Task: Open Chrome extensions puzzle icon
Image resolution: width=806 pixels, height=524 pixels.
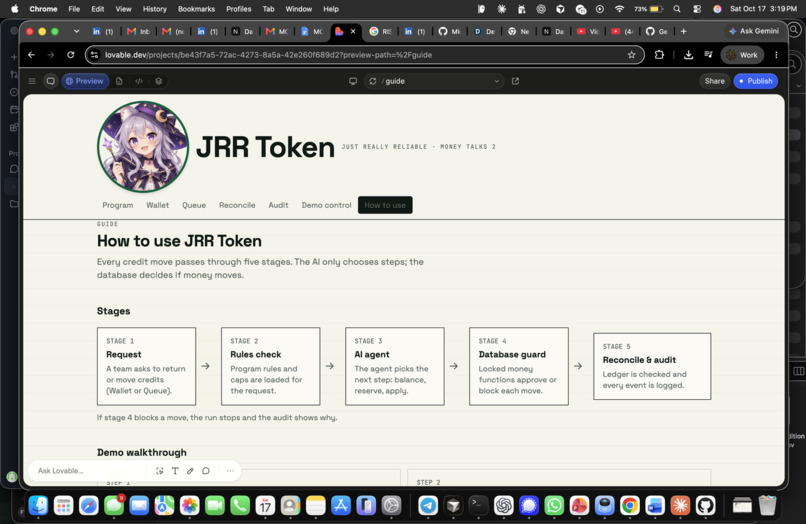Action: tap(659, 55)
